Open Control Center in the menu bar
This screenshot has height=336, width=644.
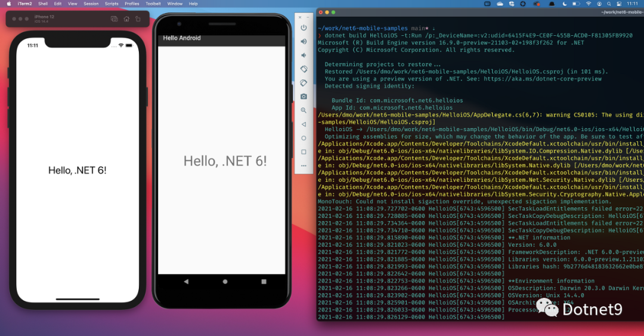click(619, 4)
